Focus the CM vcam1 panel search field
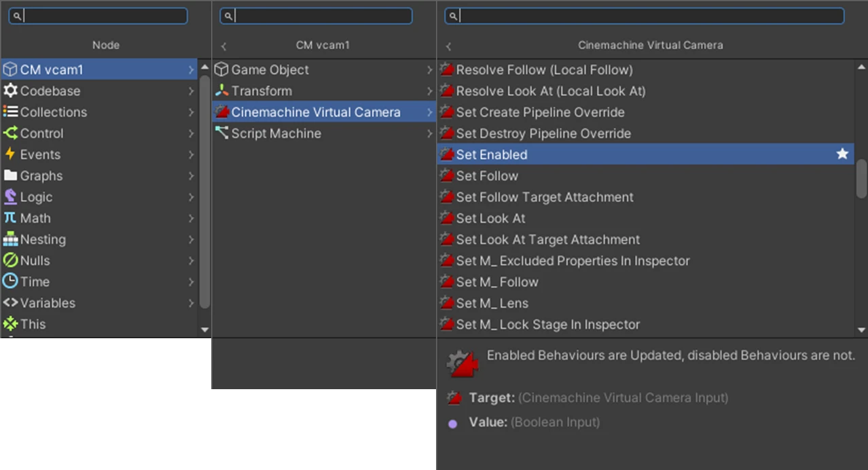Viewport: 868px width, 470px height. pyautogui.click(x=316, y=16)
